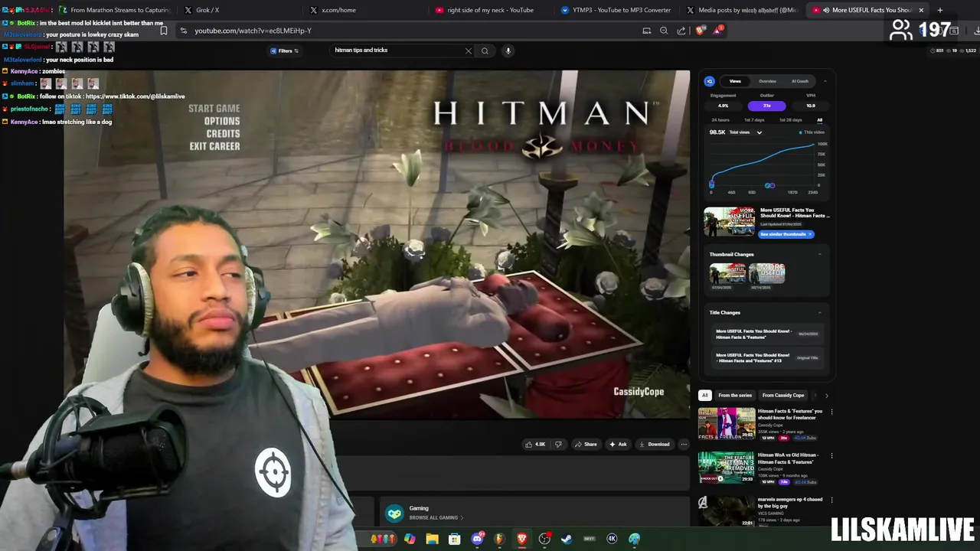This screenshot has width=980, height=551.
Task: Open options menu for 'marvels avengers ep 4'
Action: pos(831,500)
